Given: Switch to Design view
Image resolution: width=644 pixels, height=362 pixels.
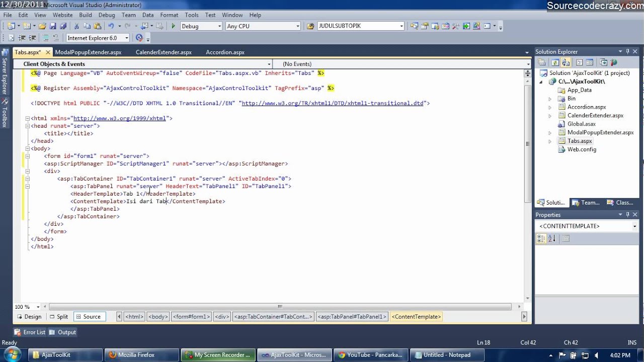Looking at the screenshot, I should [29, 317].
